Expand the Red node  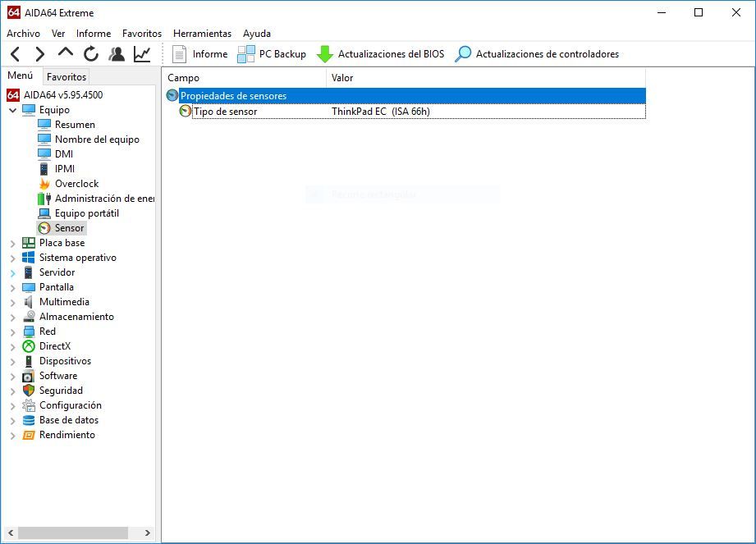pos(13,332)
